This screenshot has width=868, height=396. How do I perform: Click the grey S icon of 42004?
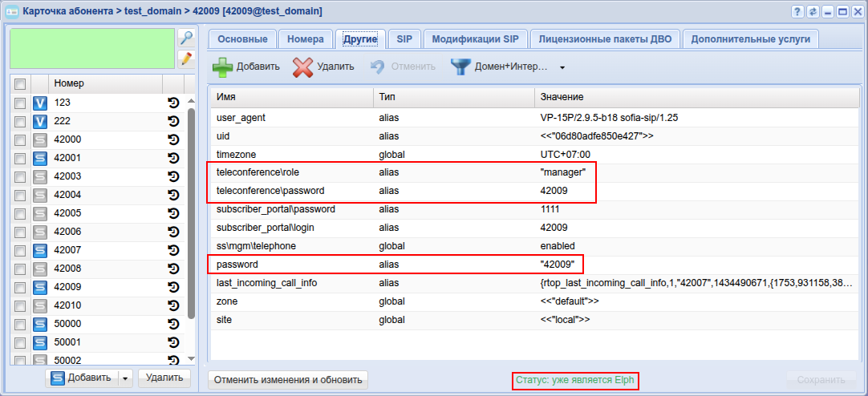(40, 195)
